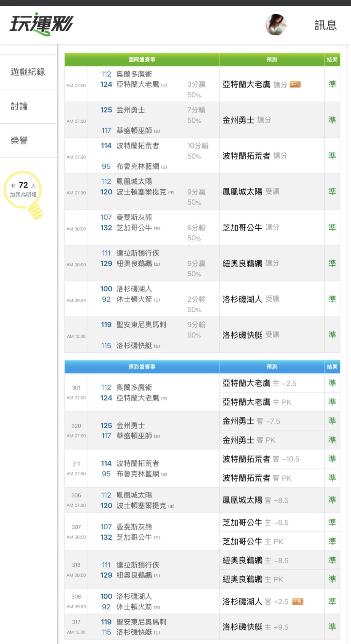This screenshot has width=351, height=644.
Task: Switch to the 討論 sidebar tab
Action: tap(19, 106)
